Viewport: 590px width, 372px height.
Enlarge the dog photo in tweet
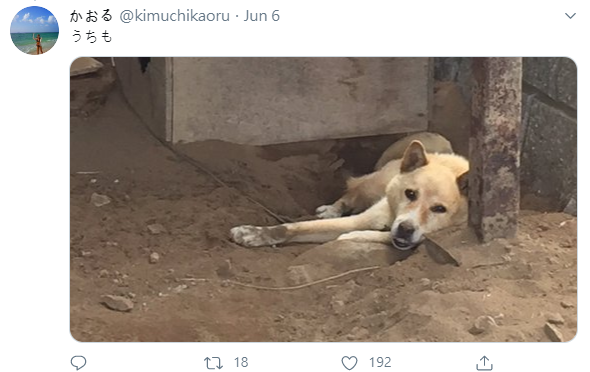pos(323,199)
